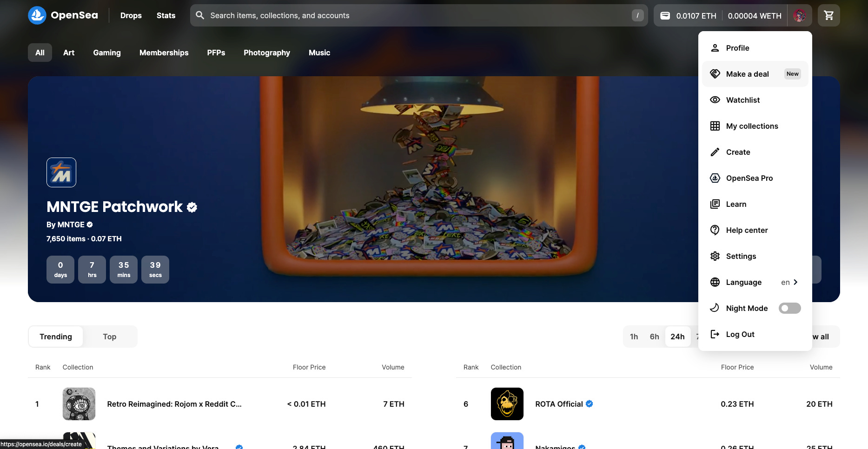Filter by Art category

(69, 53)
